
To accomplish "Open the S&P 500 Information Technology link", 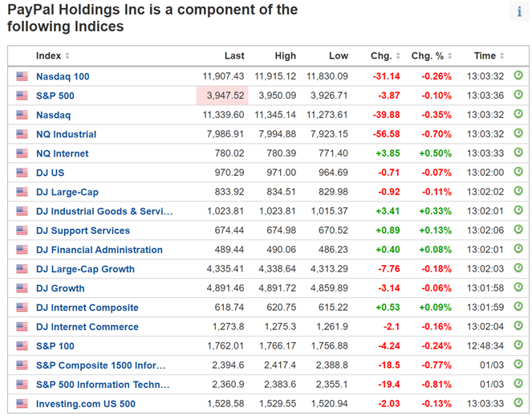I will [x=102, y=385].
